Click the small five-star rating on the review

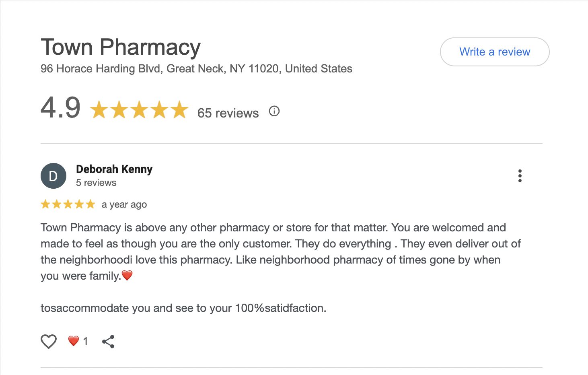coord(68,204)
